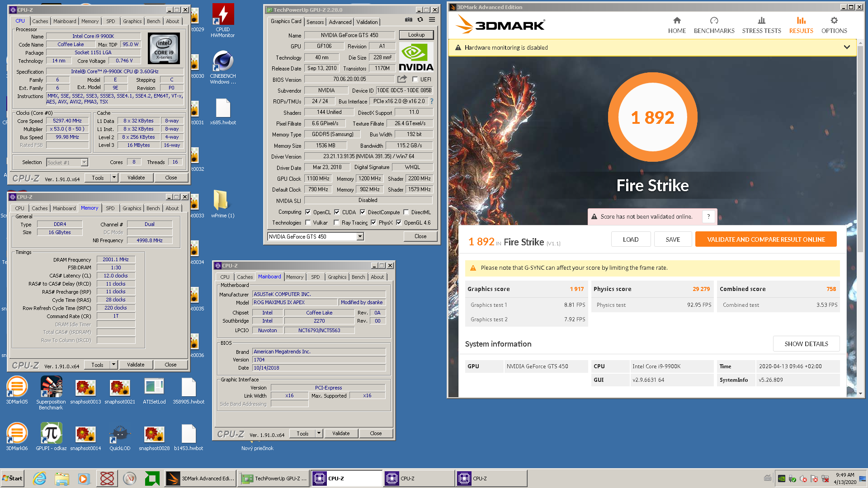The width and height of the screenshot is (868, 488).
Task: Click SHOW DETAILS for system information
Action: [806, 344]
